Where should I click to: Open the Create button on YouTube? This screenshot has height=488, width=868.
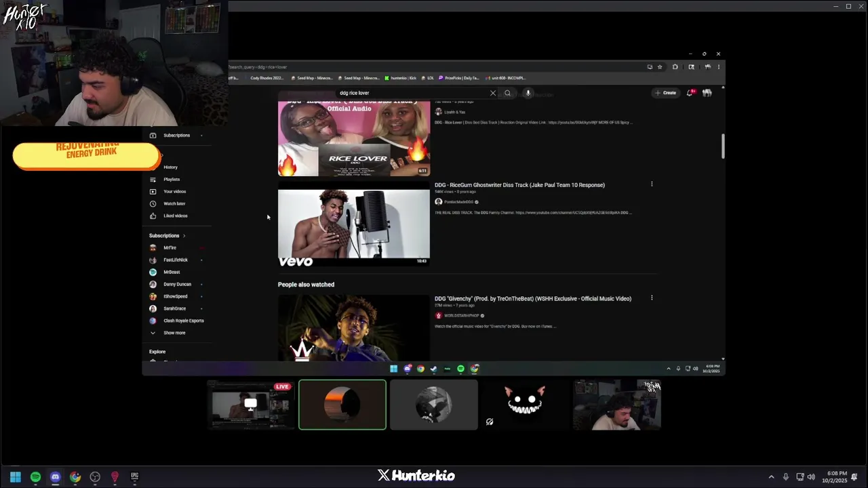pyautogui.click(x=665, y=93)
